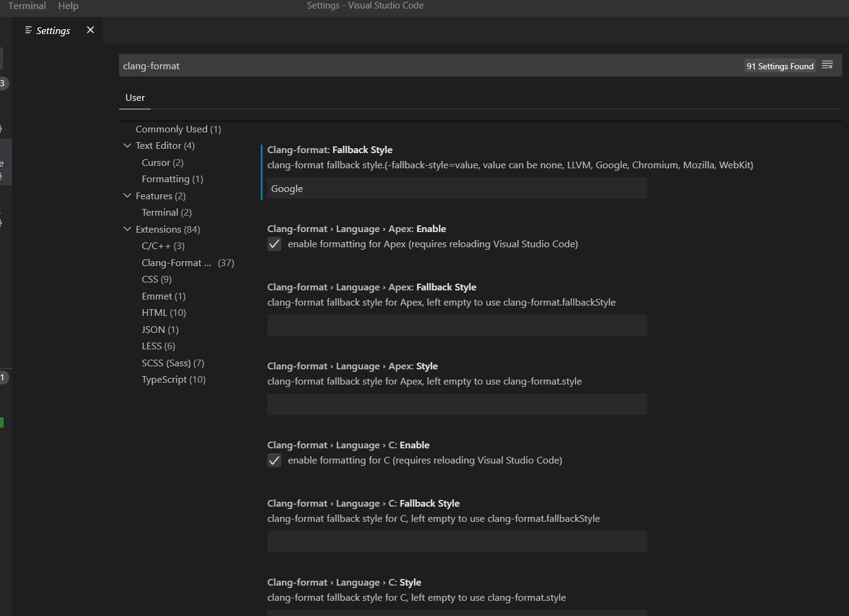Uncheck enable formatting for Apex
This screenshot has height=616, width=849.
click(x=274, y=244)
